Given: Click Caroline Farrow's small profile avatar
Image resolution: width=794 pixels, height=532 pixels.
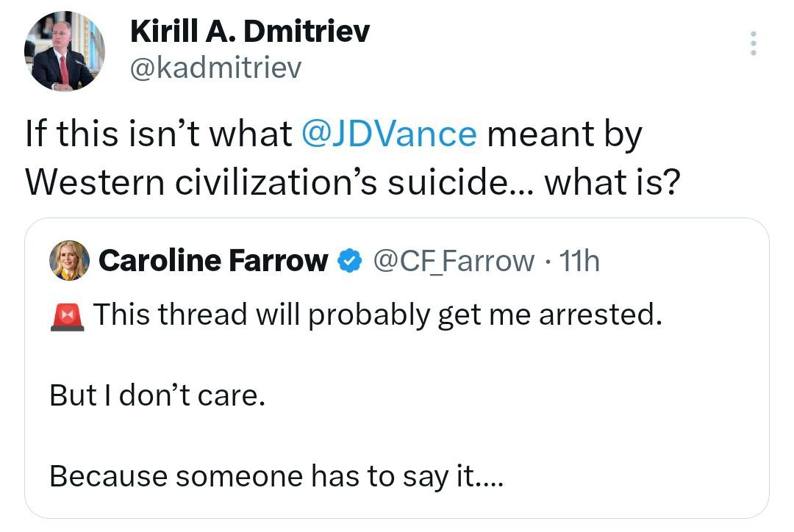Looking at the screenshot, I should click(69, 260).
